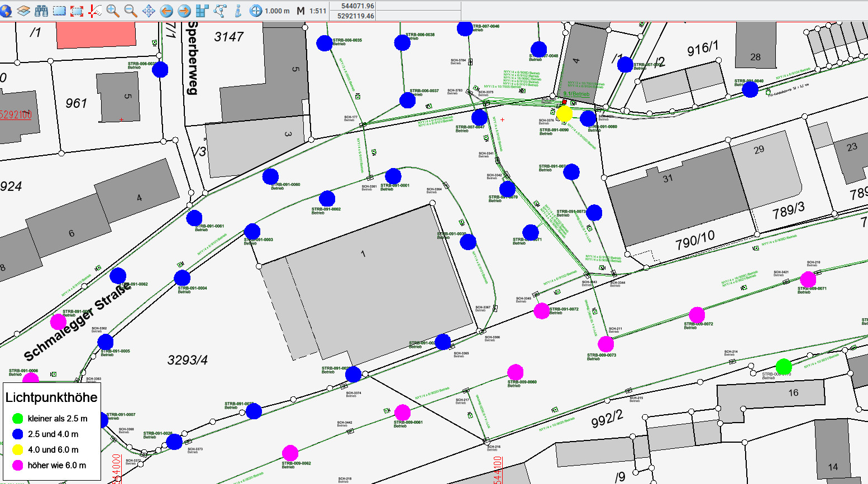Go to next map view arrow

[x=184, y=11]
